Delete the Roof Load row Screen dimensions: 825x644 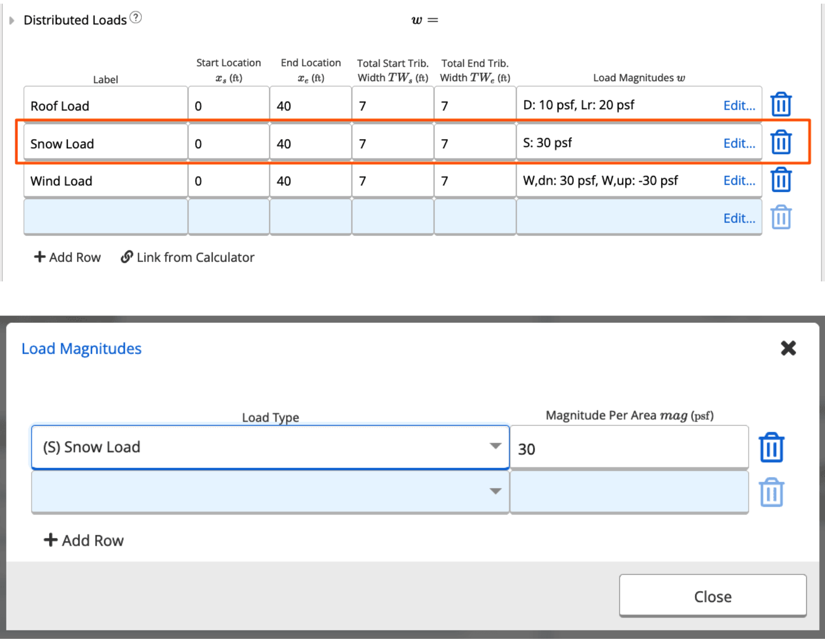click(x=781, y=104)
